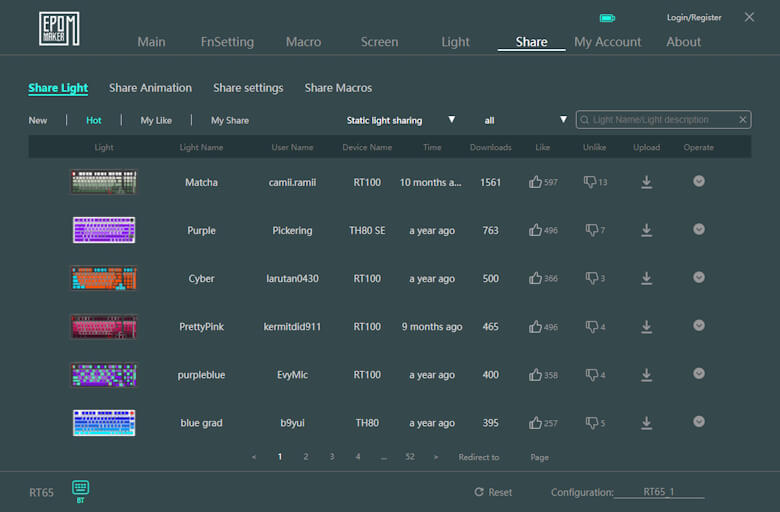780x512 pixels.
Task: Expand operate options for Matcha row
Action: click(x=699, y=181)
